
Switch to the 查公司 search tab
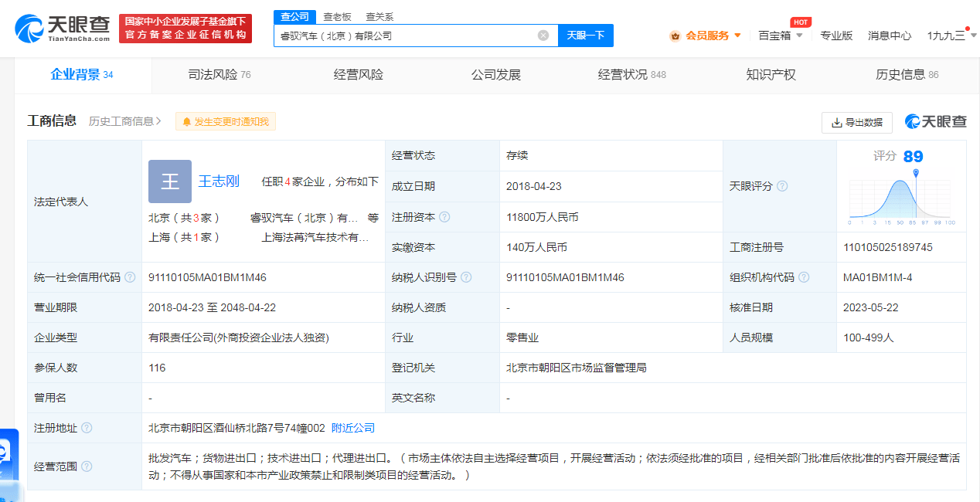[x=294, y=16]
